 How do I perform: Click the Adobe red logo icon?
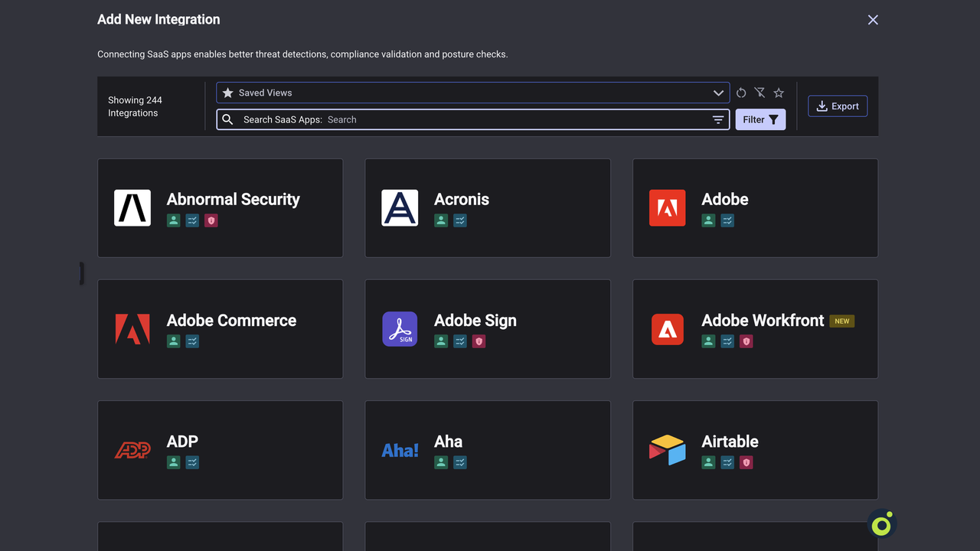(668, 208)
